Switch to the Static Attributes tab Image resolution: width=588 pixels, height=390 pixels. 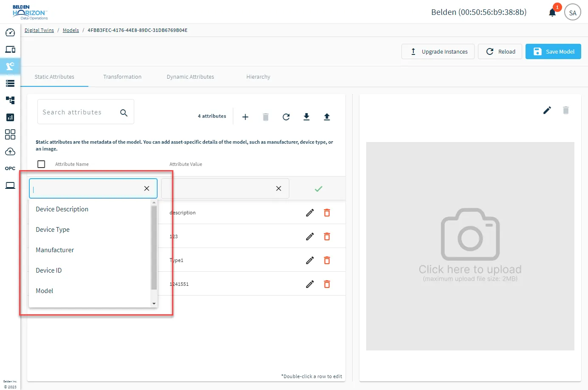pos(54,77)
